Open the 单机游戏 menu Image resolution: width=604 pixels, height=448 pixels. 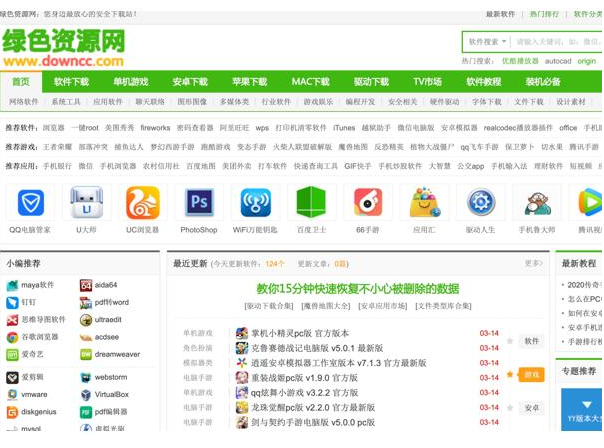tap(131, 82)
